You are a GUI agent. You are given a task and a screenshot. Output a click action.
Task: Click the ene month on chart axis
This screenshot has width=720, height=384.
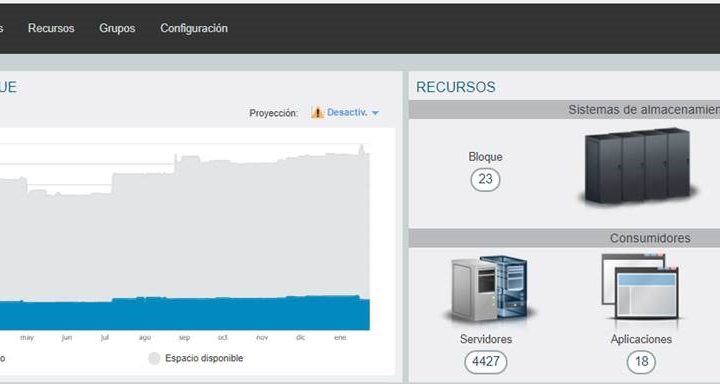[340, 338]
